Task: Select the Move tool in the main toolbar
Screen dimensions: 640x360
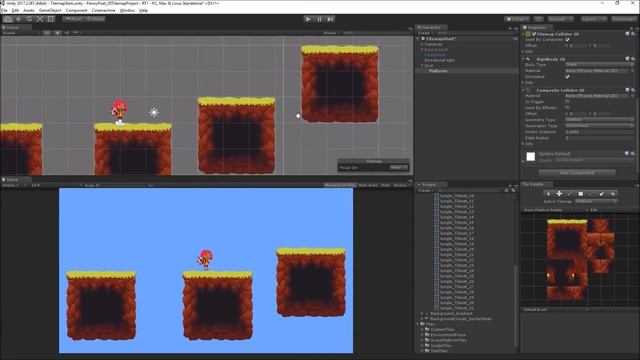Action: tap(18, 19)
